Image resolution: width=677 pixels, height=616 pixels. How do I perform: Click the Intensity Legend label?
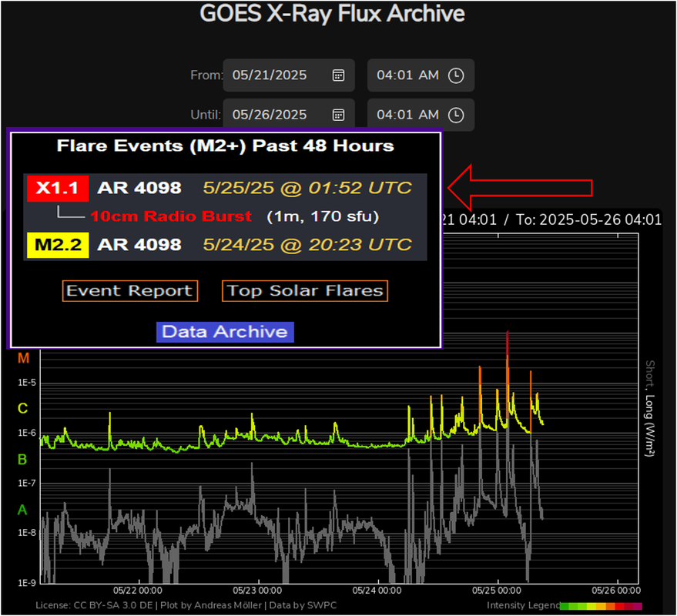coord(523,606)
